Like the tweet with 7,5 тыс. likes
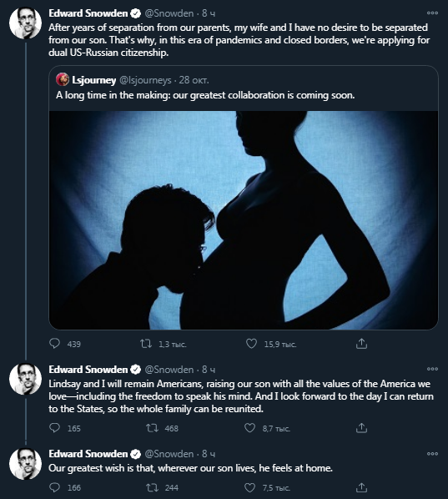Viewport: 448px width, 499px height. pos(249,487)
